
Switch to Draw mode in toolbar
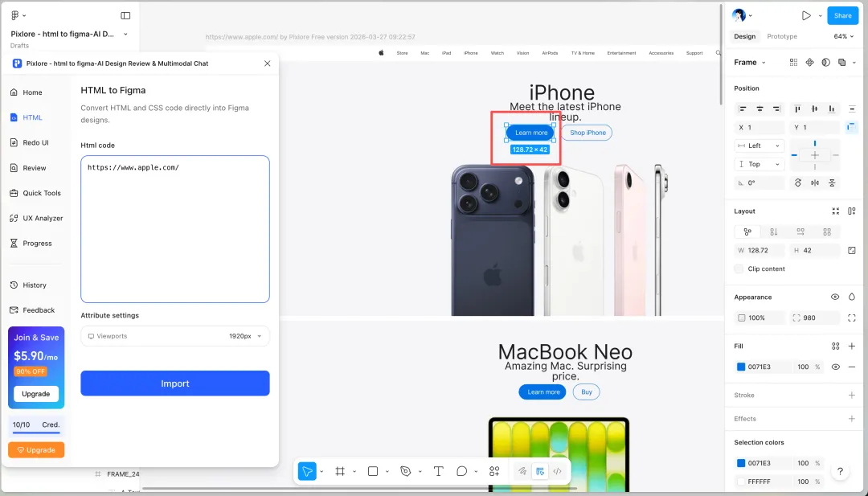point(522,471)
